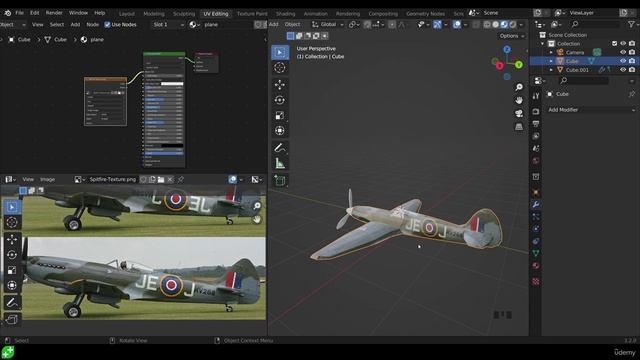Click the zoom magnifier in image editor
640x360 pixels.
tap(257, 206)
